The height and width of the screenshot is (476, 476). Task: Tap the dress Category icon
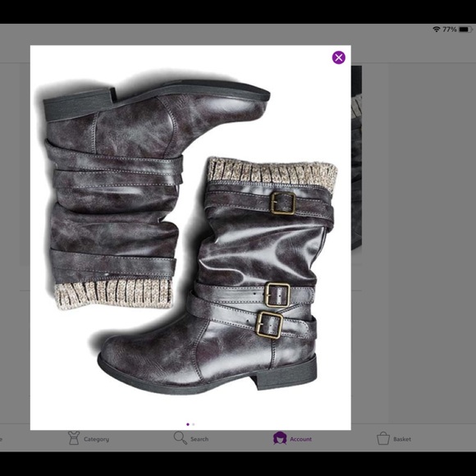coord(74,438)
